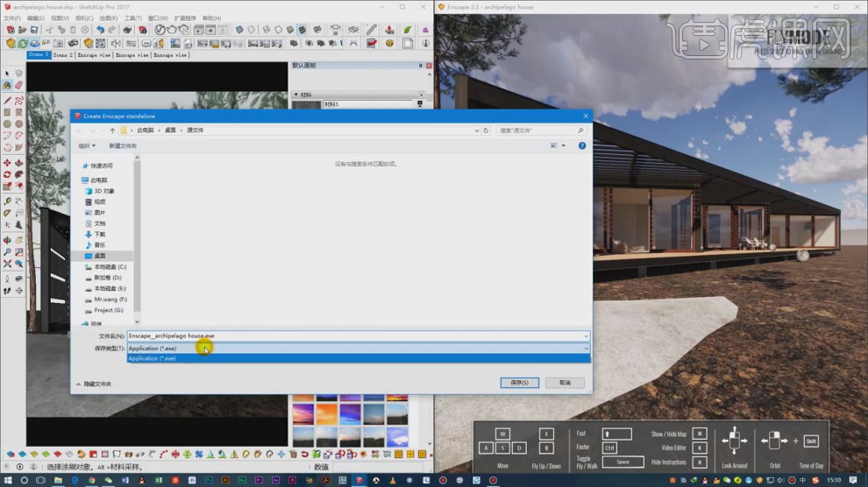This screenshot has width=868, height=487.
Task: Click 此电脑 in the breadcrumb path
Action: tap(145, 131)
